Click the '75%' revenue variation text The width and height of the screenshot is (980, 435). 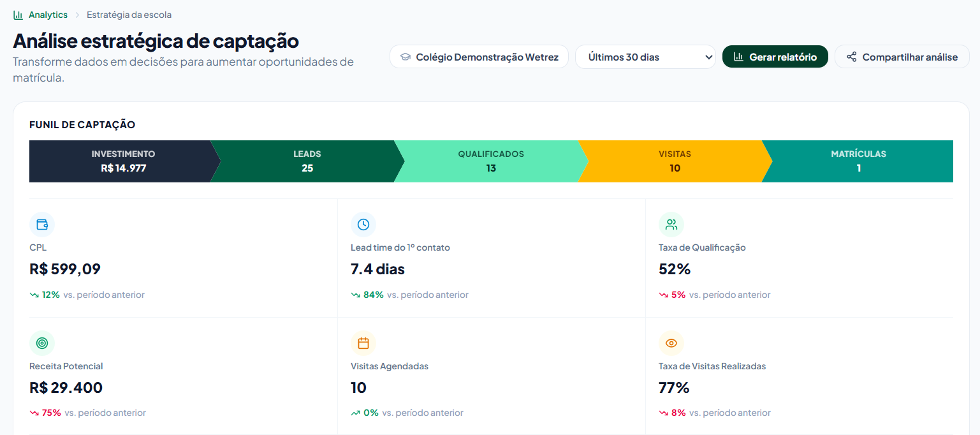pos(52,413)
